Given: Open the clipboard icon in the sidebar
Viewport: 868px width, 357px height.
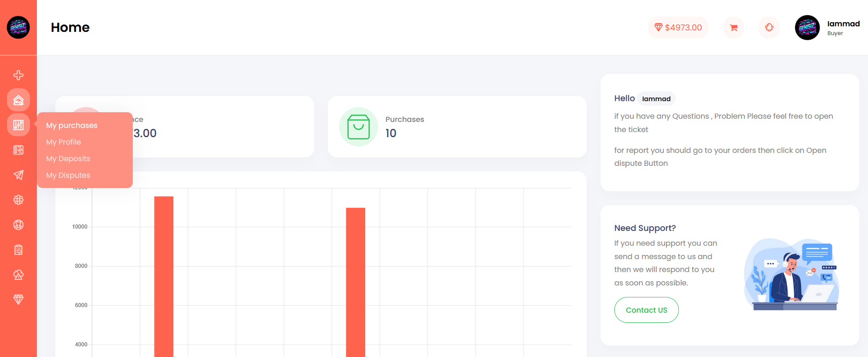Looking at the screenshot, I should 18,250.
